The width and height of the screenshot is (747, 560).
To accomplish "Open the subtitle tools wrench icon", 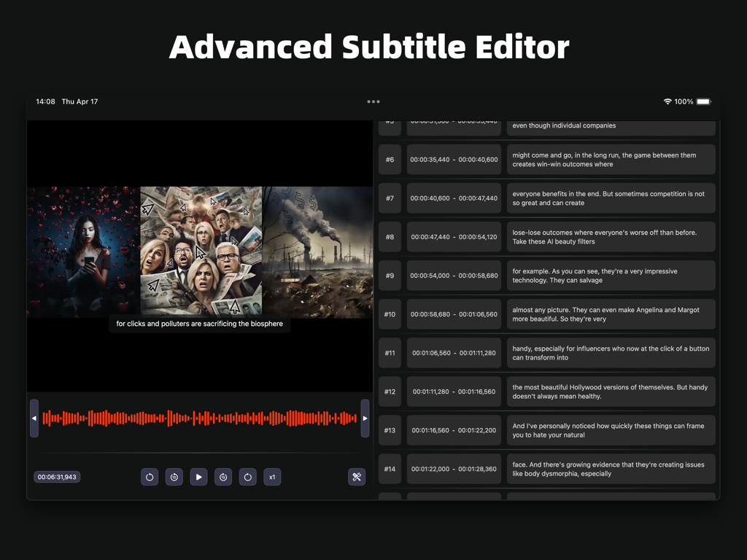I will 357,477.
